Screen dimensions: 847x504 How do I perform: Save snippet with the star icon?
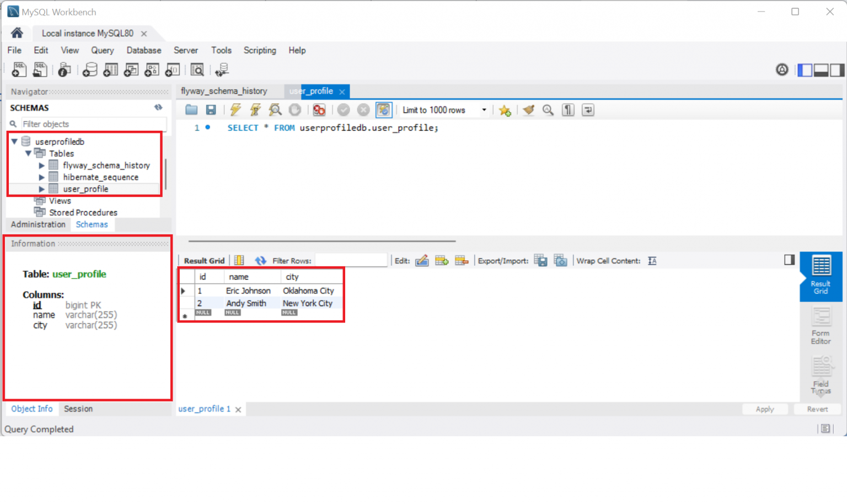(x=505, y=110)
